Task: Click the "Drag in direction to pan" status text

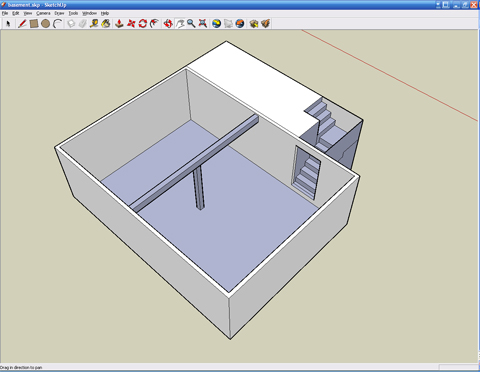Action: 21,367
